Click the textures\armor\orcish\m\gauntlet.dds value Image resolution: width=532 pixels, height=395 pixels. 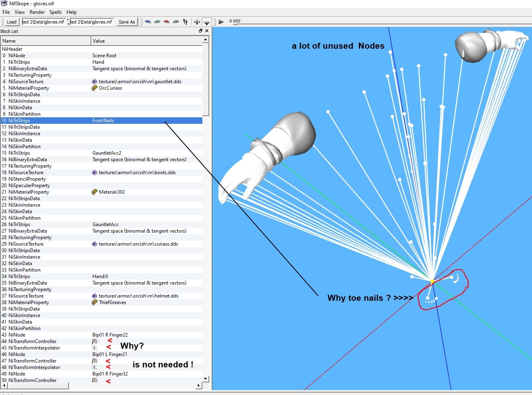pyautogui.click(x=140, y=82)
